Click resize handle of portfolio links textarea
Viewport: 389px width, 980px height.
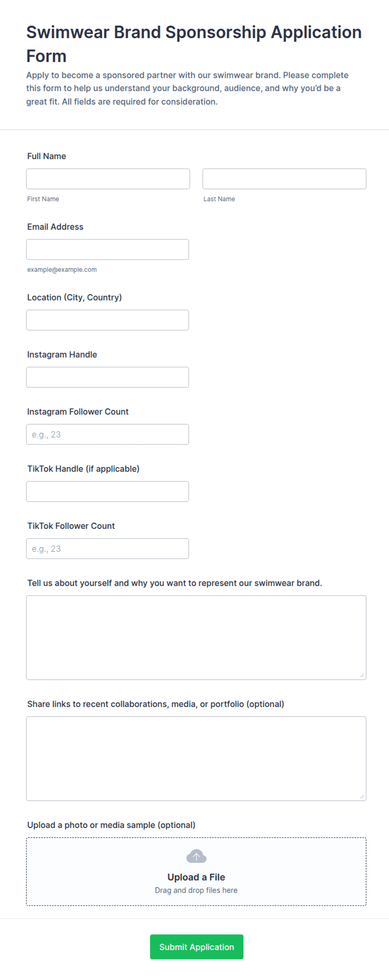tap(362, 797)
